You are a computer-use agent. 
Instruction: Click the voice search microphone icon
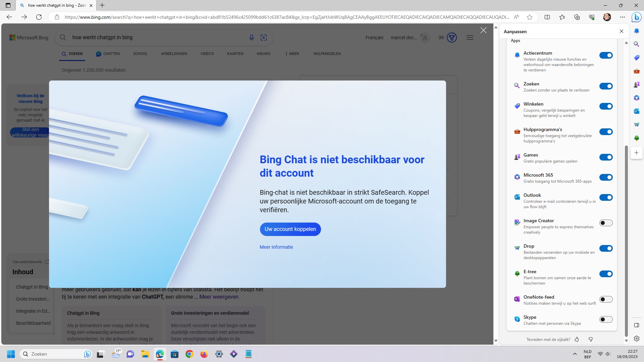pos(252,38)
